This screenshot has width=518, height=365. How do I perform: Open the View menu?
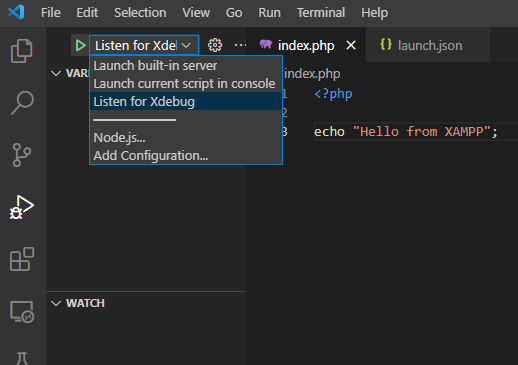tap(196, 13)
